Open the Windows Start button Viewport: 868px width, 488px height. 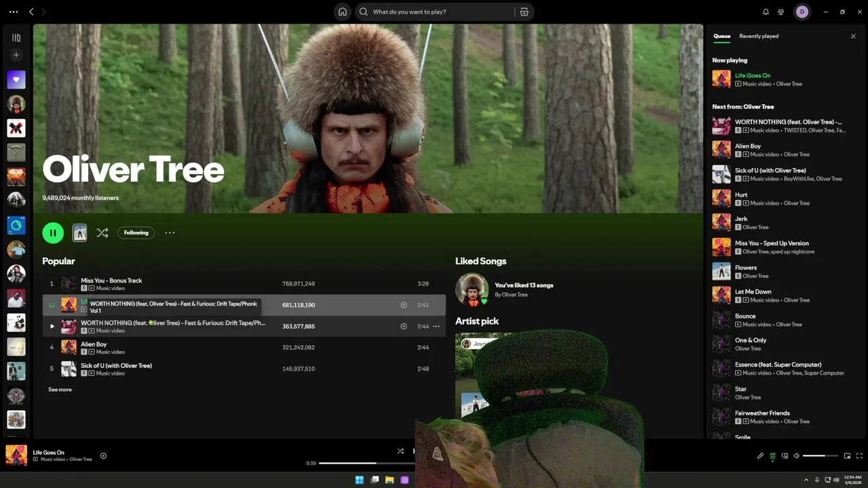[x=359, y=480]
